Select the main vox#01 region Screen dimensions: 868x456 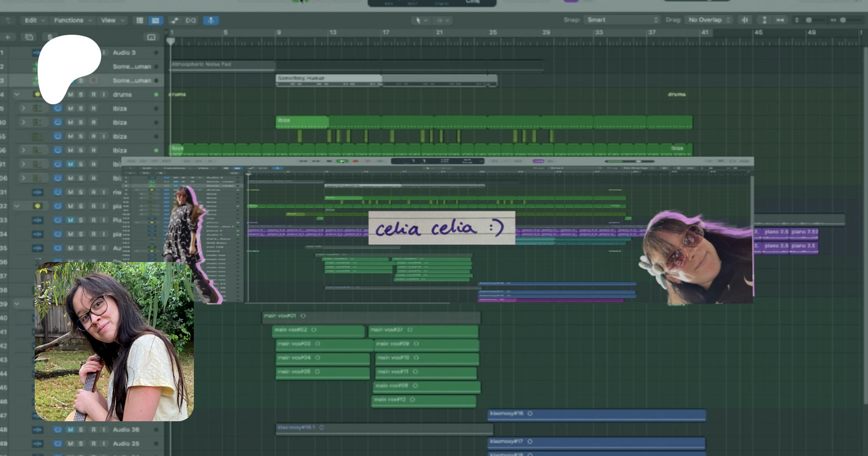(x=370, y=316)
